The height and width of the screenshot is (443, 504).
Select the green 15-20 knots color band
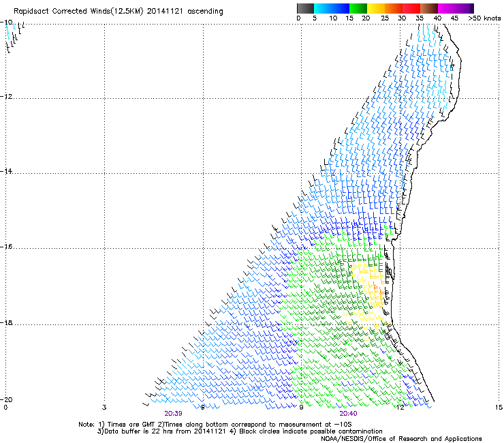click(x=358, y=8)
